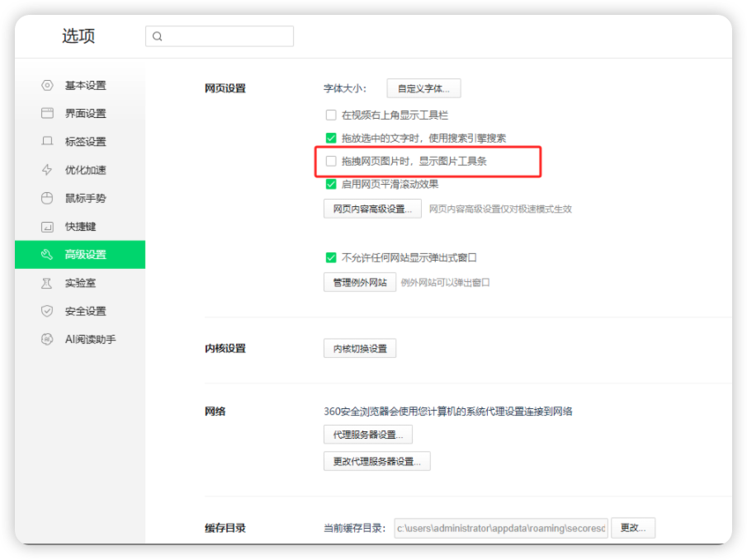
Task: Click 网络 section heading
Action: [215, 412]
